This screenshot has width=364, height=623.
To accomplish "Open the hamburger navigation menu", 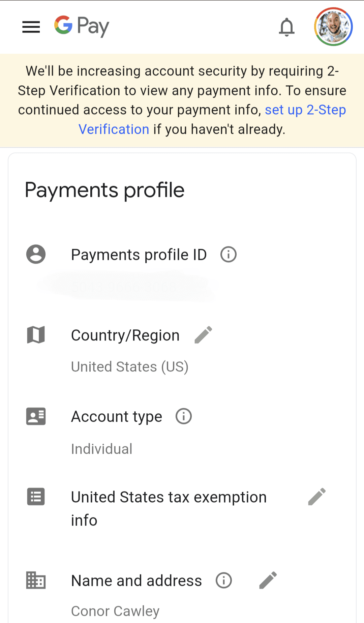I will (x=31, y=27).
